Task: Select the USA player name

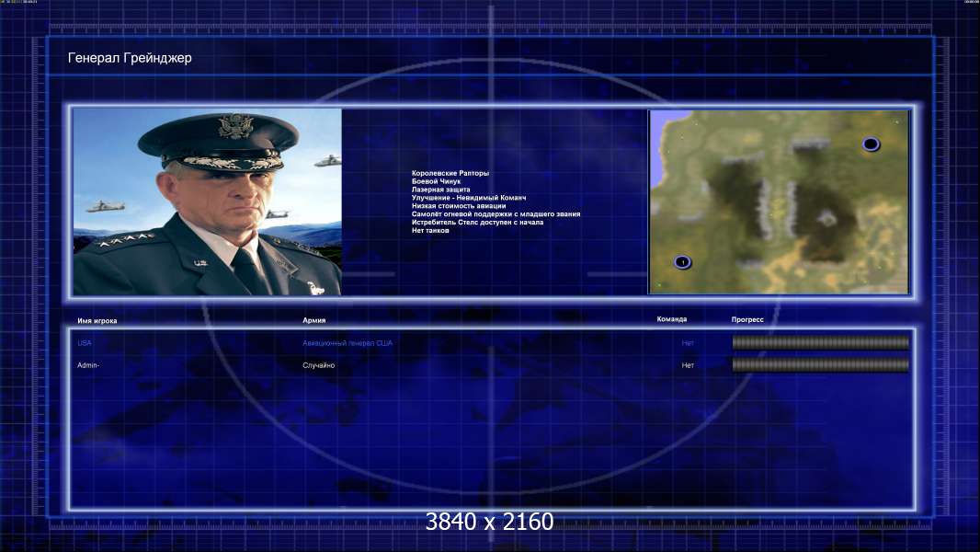Action: coord(85,343)
